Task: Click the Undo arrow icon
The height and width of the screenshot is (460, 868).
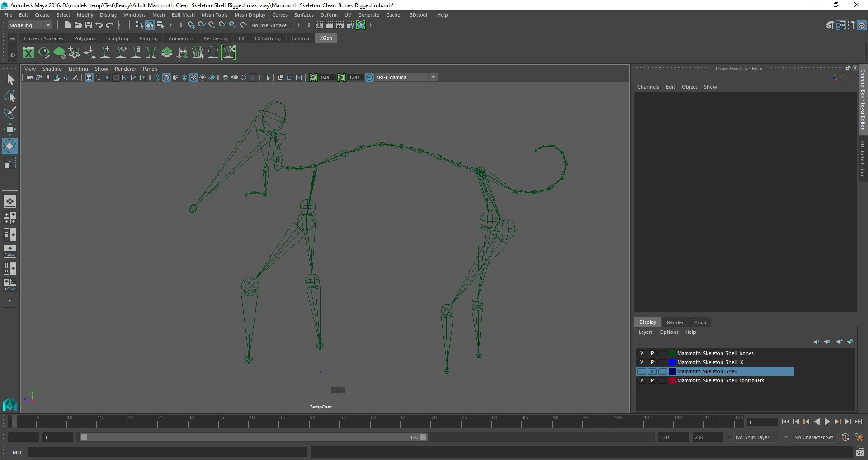Action: (99, 25)
